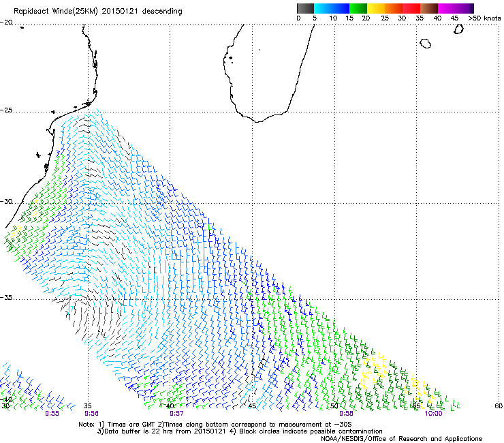This screenshot has width=504, height=443.
Task: Click the 9:56 time stamp
Action: click(x=92, y=414)
